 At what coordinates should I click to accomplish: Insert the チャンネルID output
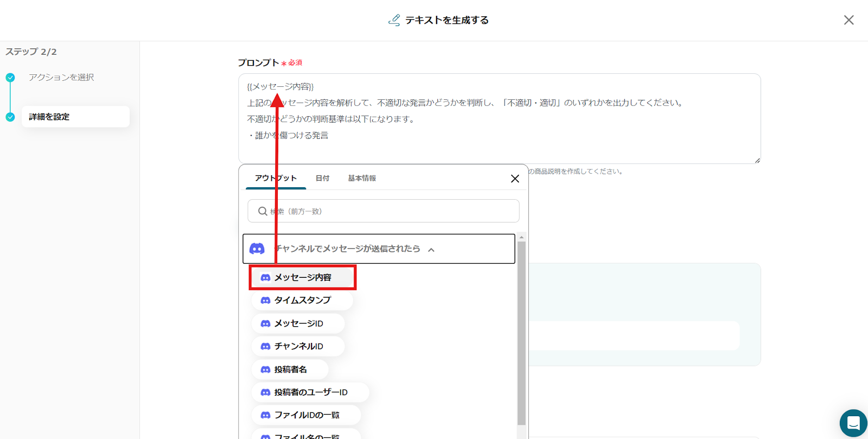point(298,346)
